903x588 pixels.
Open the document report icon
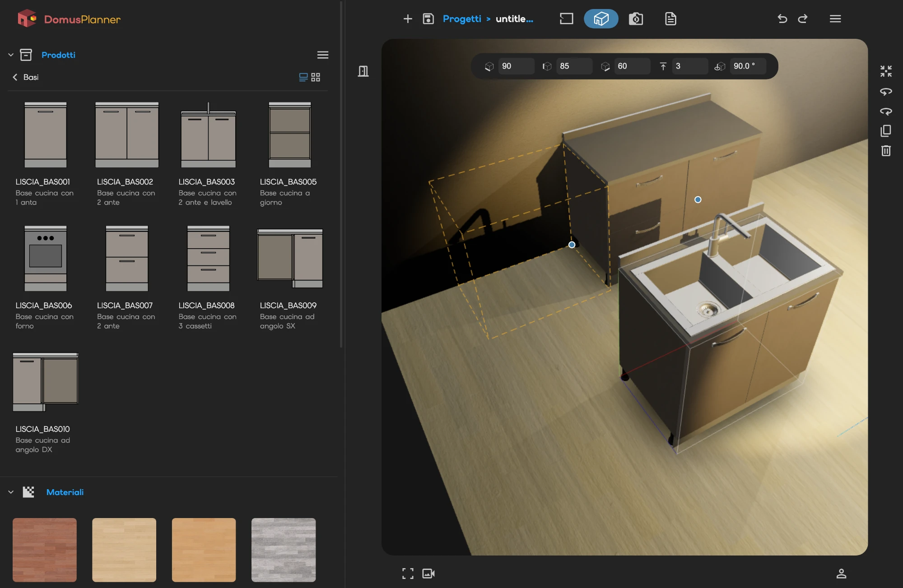coord(670,19)
